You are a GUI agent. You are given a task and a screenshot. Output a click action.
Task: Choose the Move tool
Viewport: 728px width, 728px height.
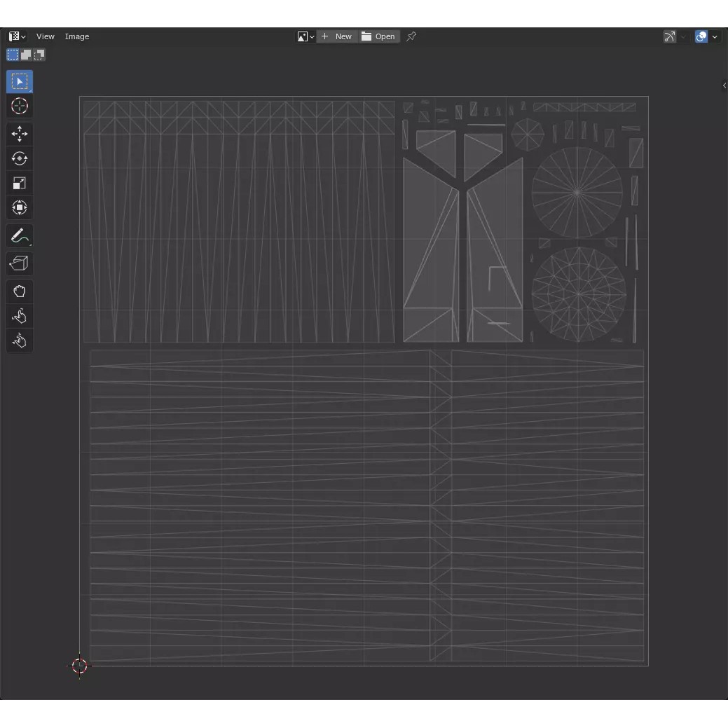20,134
